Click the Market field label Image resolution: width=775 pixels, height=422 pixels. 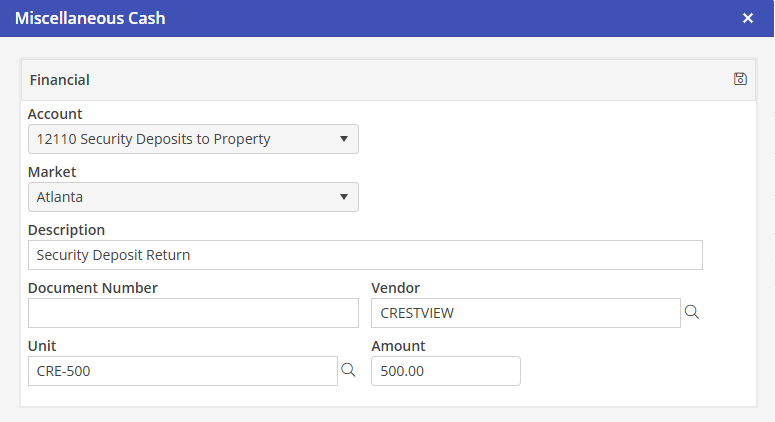(x=52, y=172)
